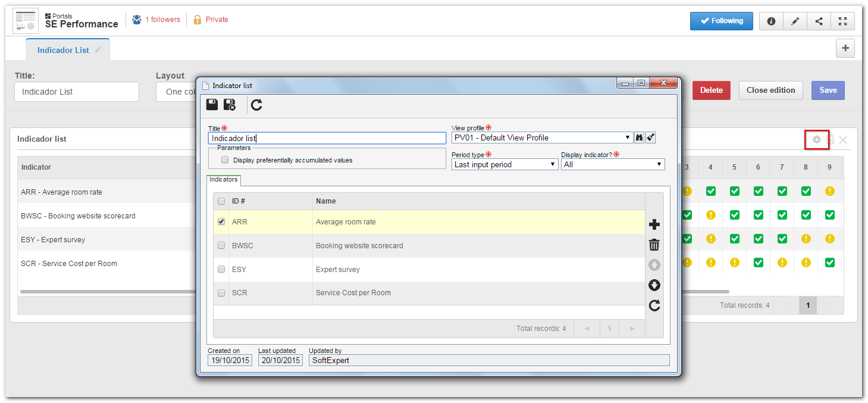The image size is (868, 403).
Task: Click the Indicator column header in background list
Action: 107,167
